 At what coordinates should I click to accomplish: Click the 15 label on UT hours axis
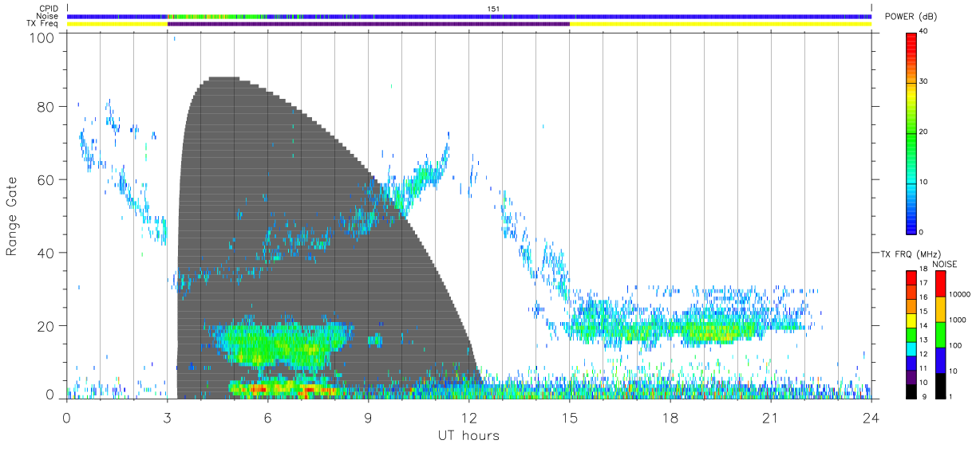[570, 418]
